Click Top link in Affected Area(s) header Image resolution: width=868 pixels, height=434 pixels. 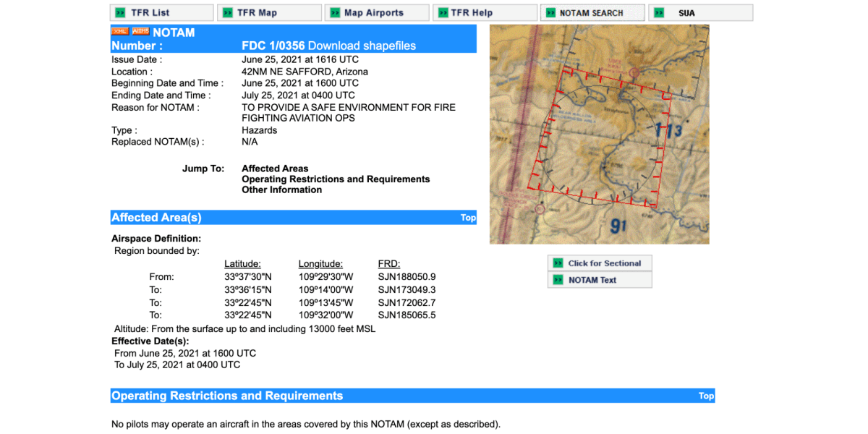(x=468, y=218)
